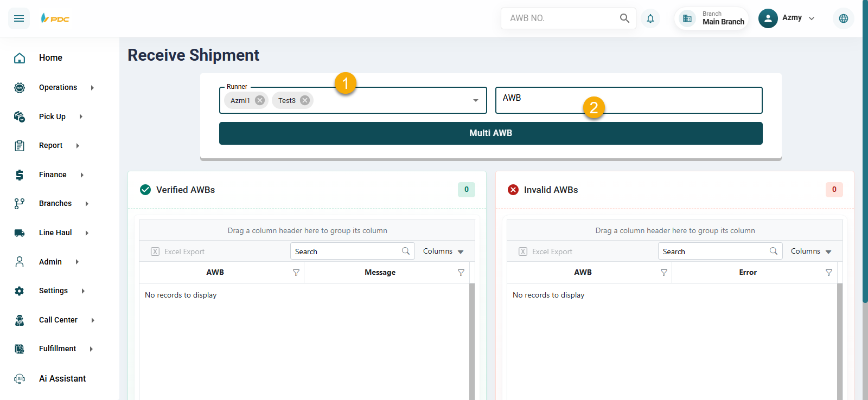Viewport: 868px width, 400px height.
Task: Open Columns dropdown in Verified AWBs
Action: [443, 251]
